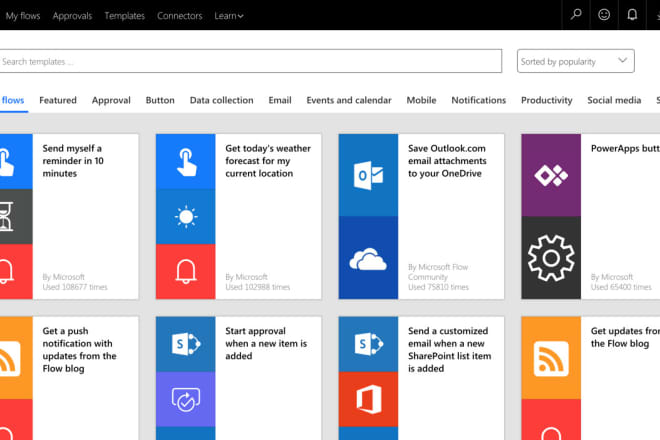Open the smiley feedback icon
Screen dimensions: 660x440
click(x=604, y=15)
